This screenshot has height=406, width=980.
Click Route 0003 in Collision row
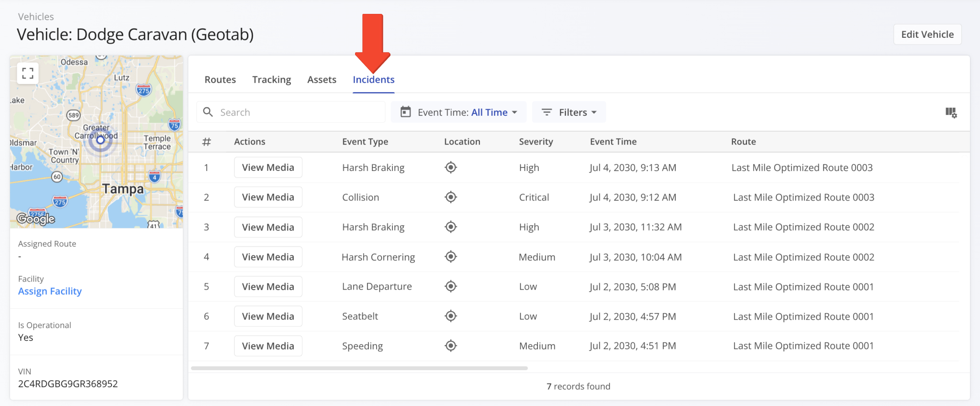pos(804,197)
